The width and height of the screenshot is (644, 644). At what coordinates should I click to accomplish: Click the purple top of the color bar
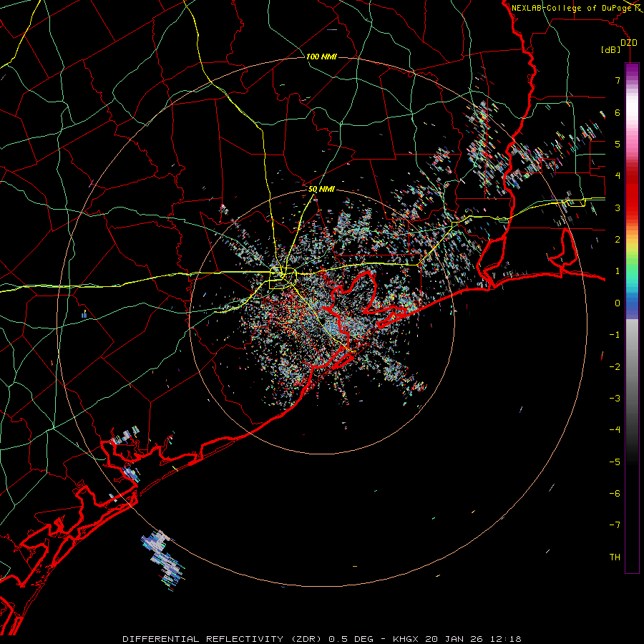pyautogui.click(x=632, y=69)
